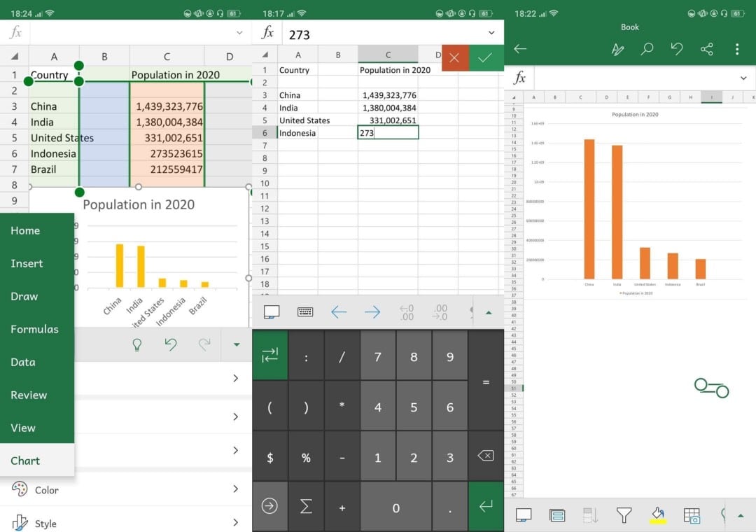Tap column header C in middle sheet
Image resolution: width=756 pixels, height=532 pixels.
[388, 55]
